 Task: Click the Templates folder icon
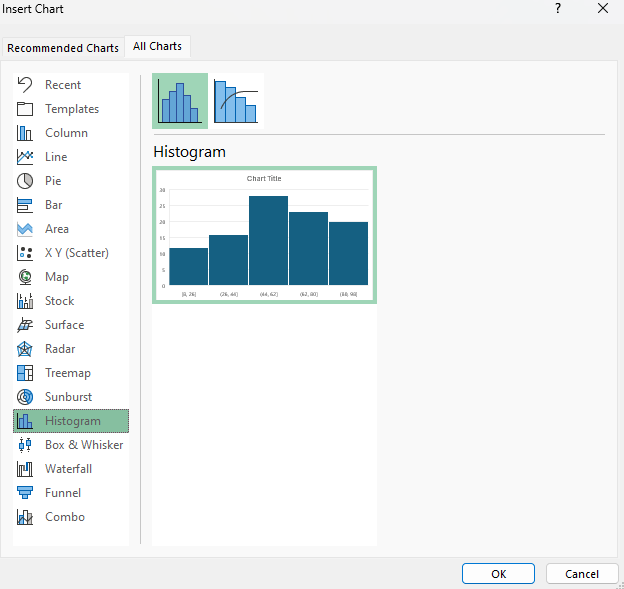[25, 109]
